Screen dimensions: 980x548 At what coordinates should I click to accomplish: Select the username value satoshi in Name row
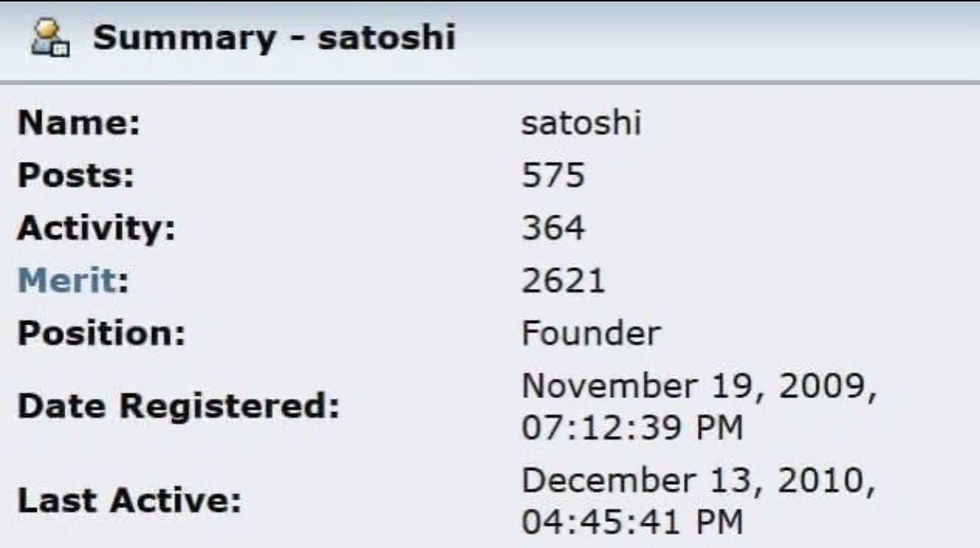tap(581, 123)
